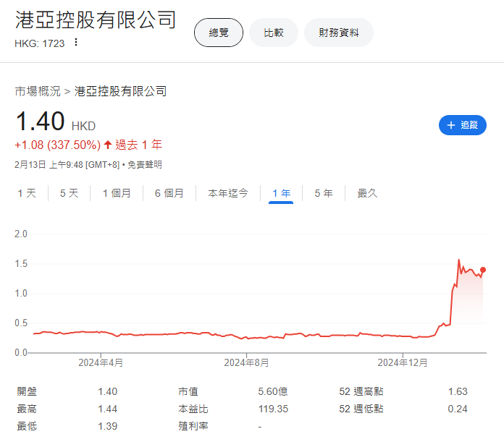Open the 免責聲明 disclaimer link
The image size is (504, 434).
click(x=145, y=165)
